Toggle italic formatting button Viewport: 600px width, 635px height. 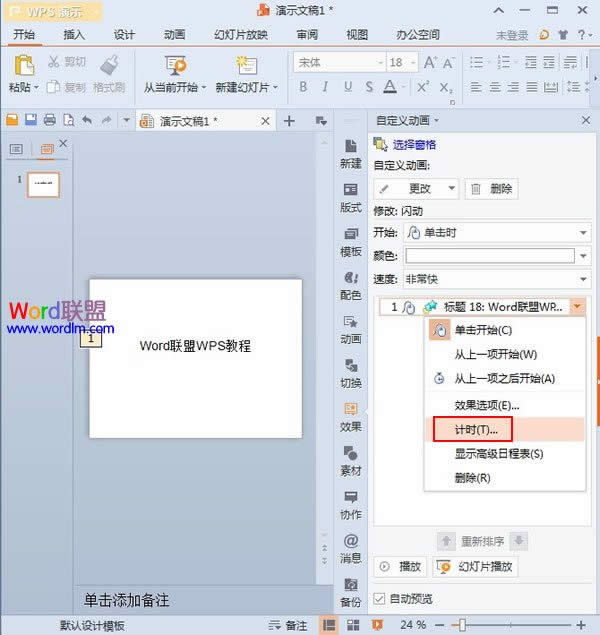pyautogui.click(x=324, y=87)
